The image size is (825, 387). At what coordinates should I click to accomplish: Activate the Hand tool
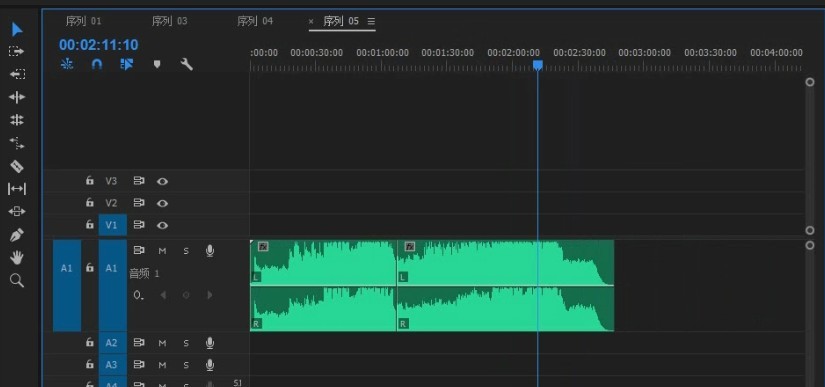point(17,258)
